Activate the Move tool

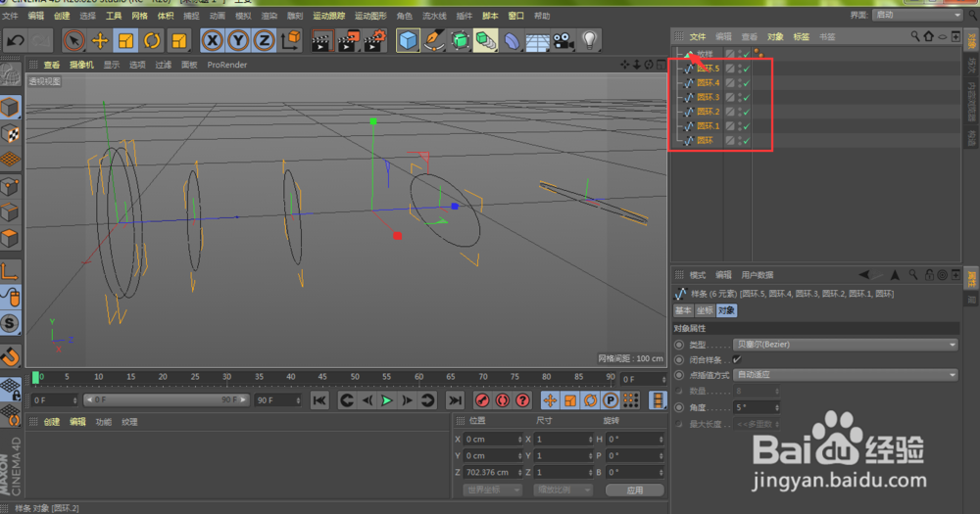pyautogui.click(x=100, y=41)
